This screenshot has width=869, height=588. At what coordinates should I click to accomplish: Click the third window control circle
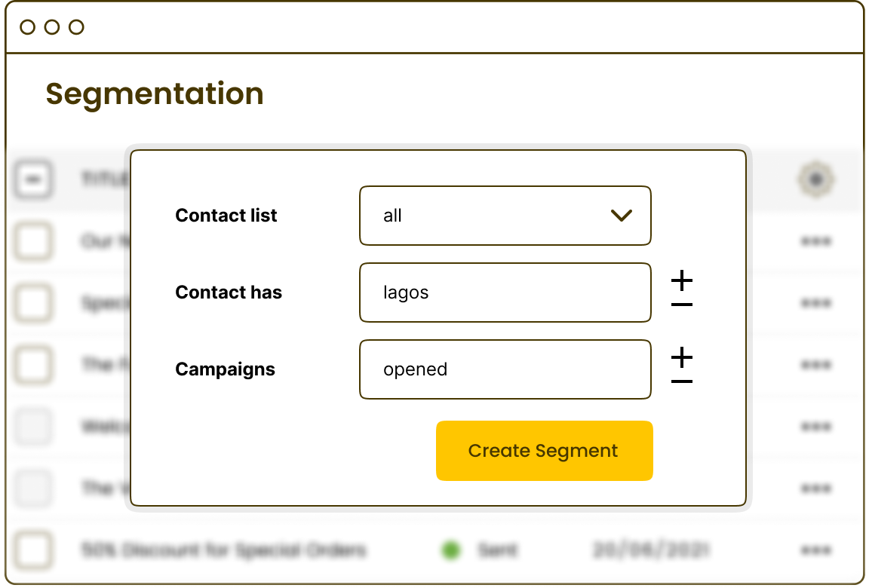pyautogui.click(x=76, y=27)
